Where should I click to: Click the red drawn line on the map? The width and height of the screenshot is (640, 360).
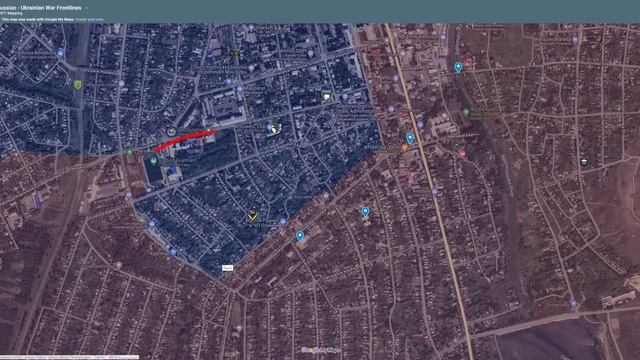click(185, 139)
